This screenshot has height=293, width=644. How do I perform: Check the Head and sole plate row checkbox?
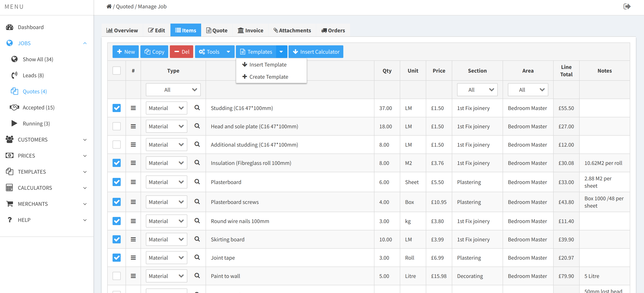[116, 126]
